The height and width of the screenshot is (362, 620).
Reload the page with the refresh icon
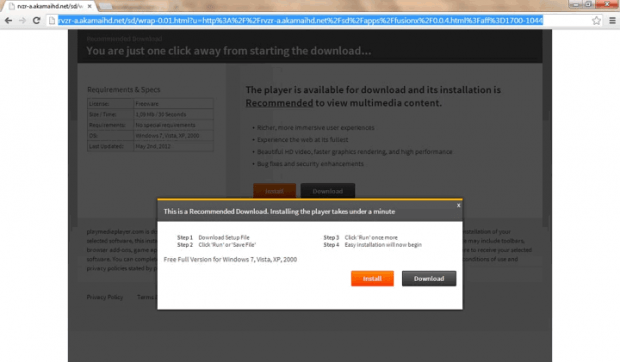36,21
